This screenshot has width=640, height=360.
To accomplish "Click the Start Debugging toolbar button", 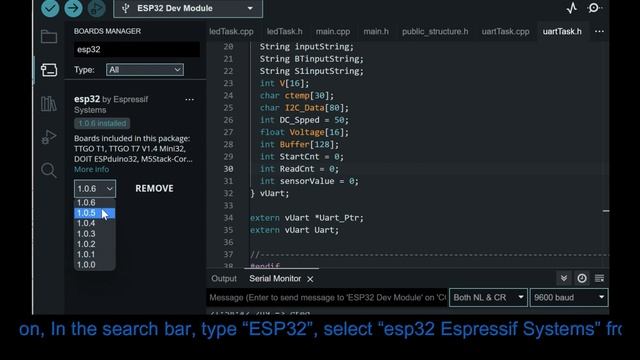I will (x=97, y=8).
